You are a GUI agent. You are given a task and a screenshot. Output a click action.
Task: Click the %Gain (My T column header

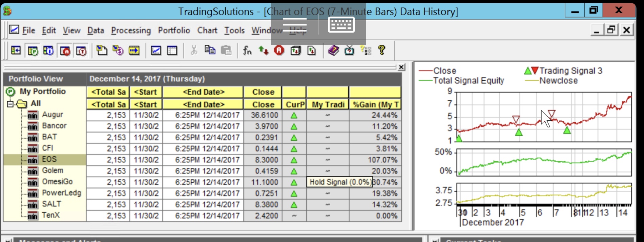(375, 104)
